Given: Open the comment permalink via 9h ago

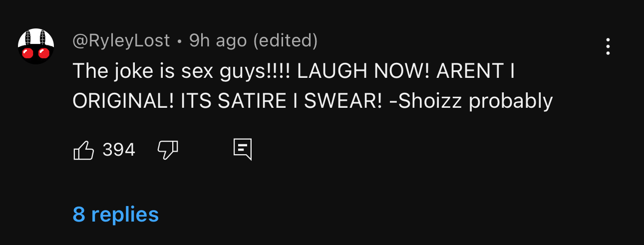Looking at the screenshot, I should (218, 41).
